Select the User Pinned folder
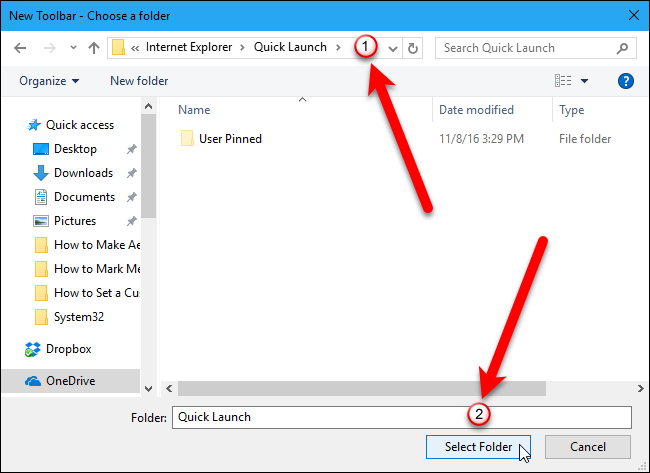The width and height of the screenshot is (650, 473). (230, 139)
